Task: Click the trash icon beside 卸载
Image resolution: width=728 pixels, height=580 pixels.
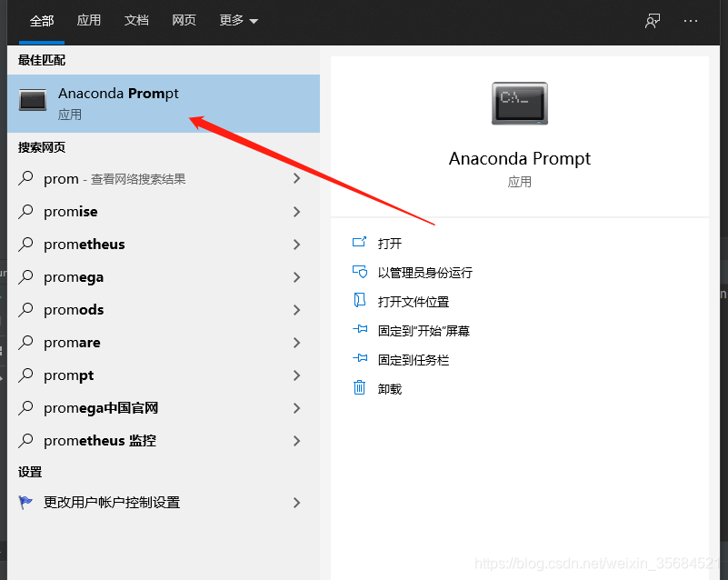Action: point(359,387)
